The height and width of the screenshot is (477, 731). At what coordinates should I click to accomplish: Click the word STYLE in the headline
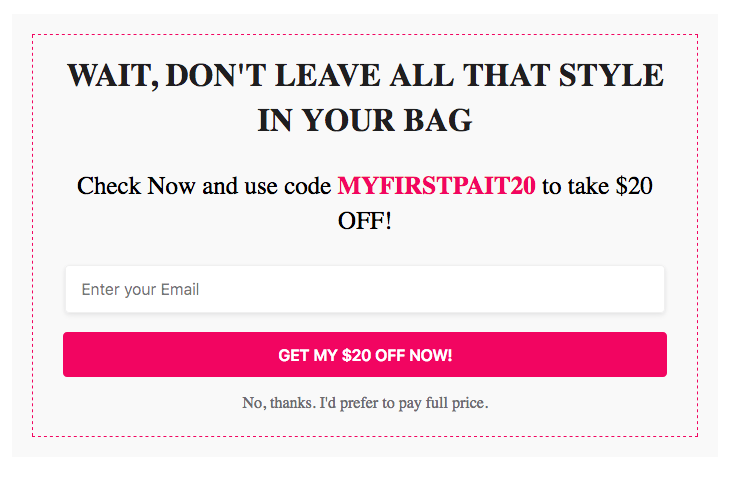click(611, 76)
